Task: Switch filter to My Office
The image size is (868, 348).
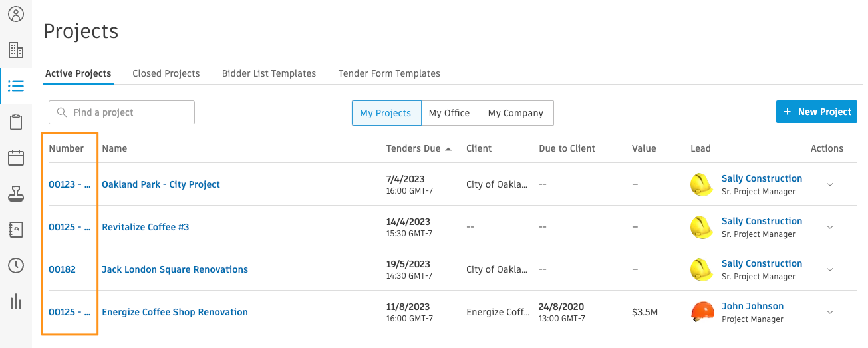Action: point(449,113)
